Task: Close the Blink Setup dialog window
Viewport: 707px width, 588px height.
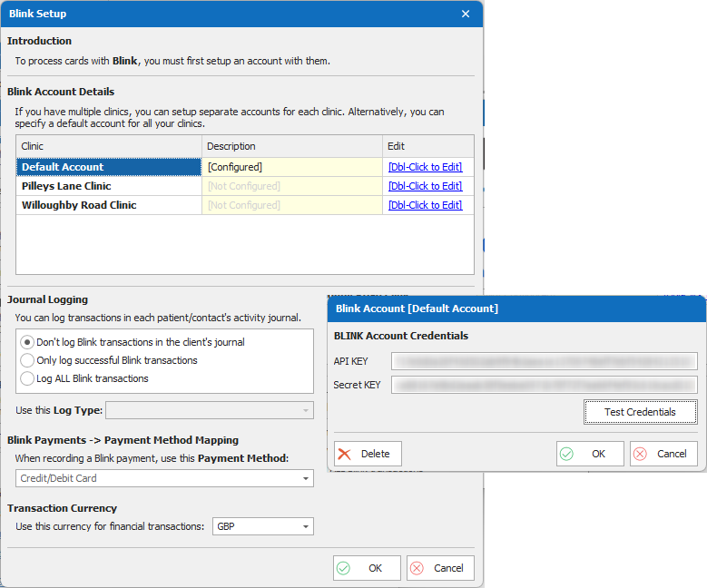Action: (466, 14)
